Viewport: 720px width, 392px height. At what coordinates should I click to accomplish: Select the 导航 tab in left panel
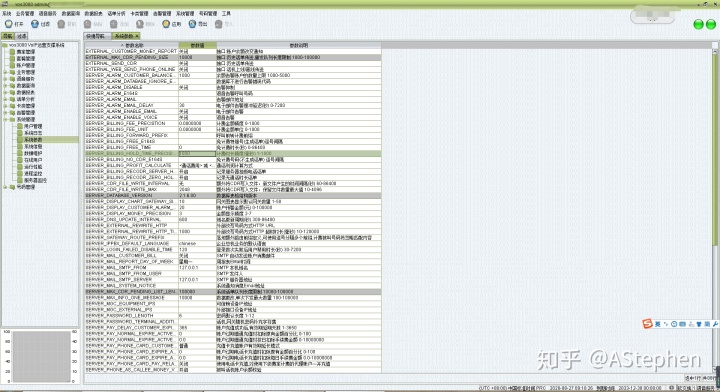click(x=8, y=36)
